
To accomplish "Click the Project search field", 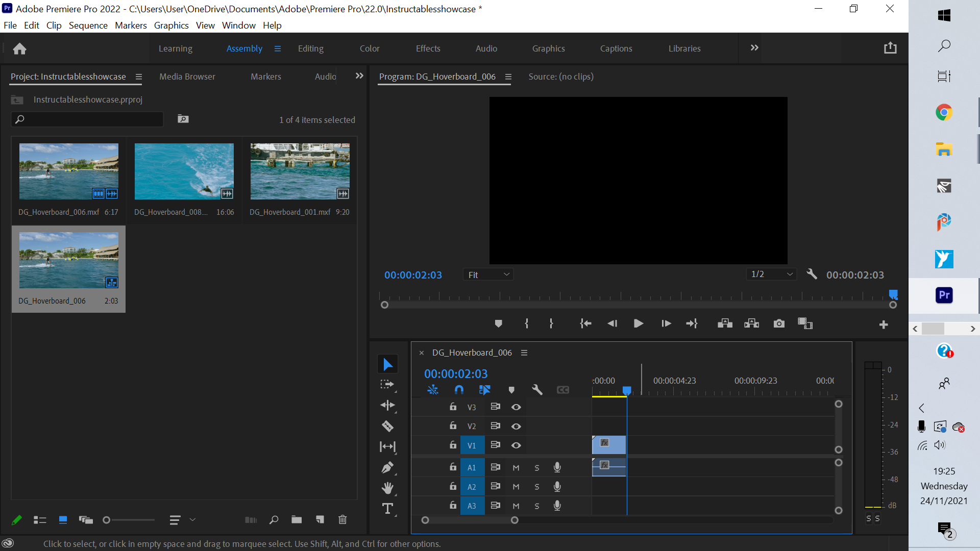I will tap(87, 119).
